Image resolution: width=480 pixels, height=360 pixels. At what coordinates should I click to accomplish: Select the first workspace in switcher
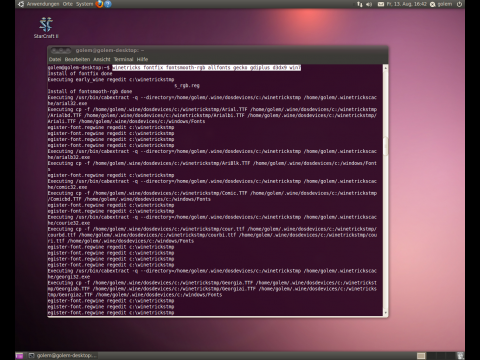(421, 356)
